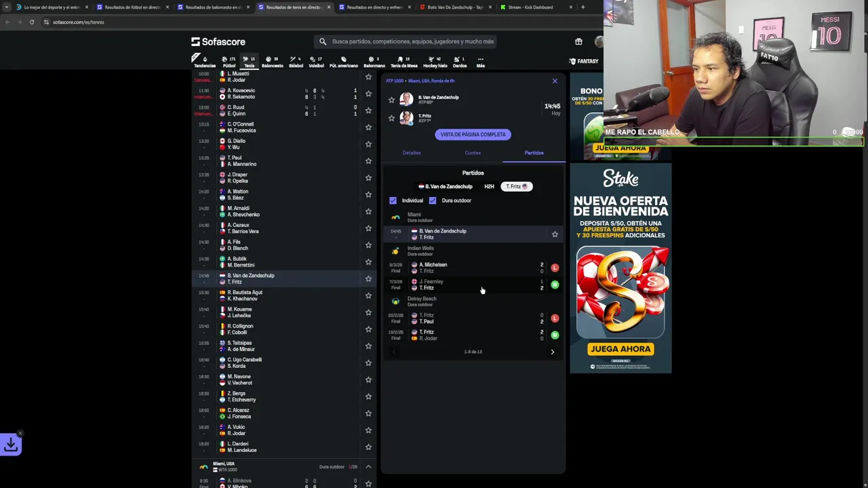
Task: Open the gift rewards icon in header
Action: click(x=578, y=41)
